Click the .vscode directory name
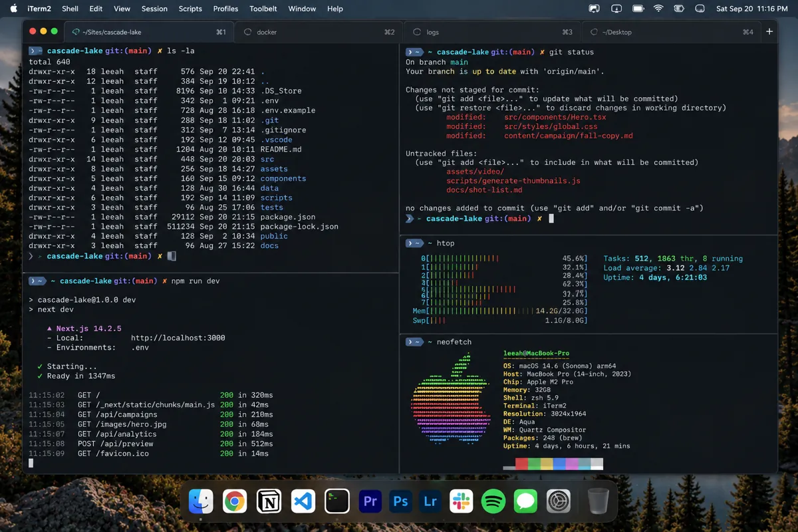Screen dimensions: 798x532 (276, 140)
